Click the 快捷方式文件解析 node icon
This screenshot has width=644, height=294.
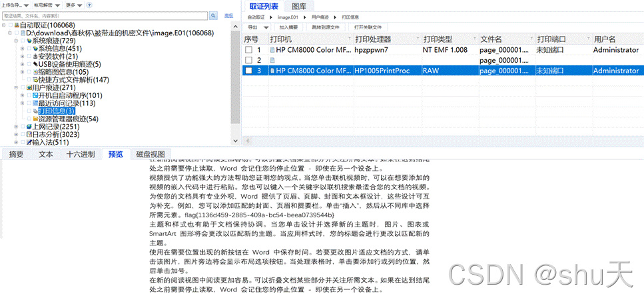click(x=35, y=80)
